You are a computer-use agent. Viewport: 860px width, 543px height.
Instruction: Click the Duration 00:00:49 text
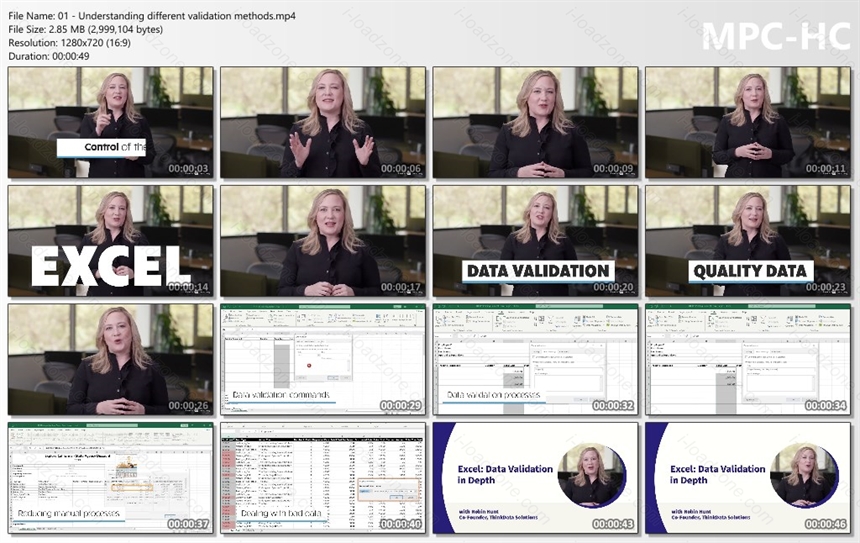point(49,56)
